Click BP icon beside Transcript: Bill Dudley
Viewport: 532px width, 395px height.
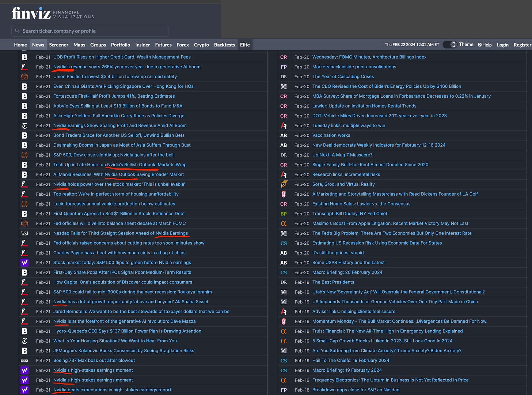tap(284, 214)
